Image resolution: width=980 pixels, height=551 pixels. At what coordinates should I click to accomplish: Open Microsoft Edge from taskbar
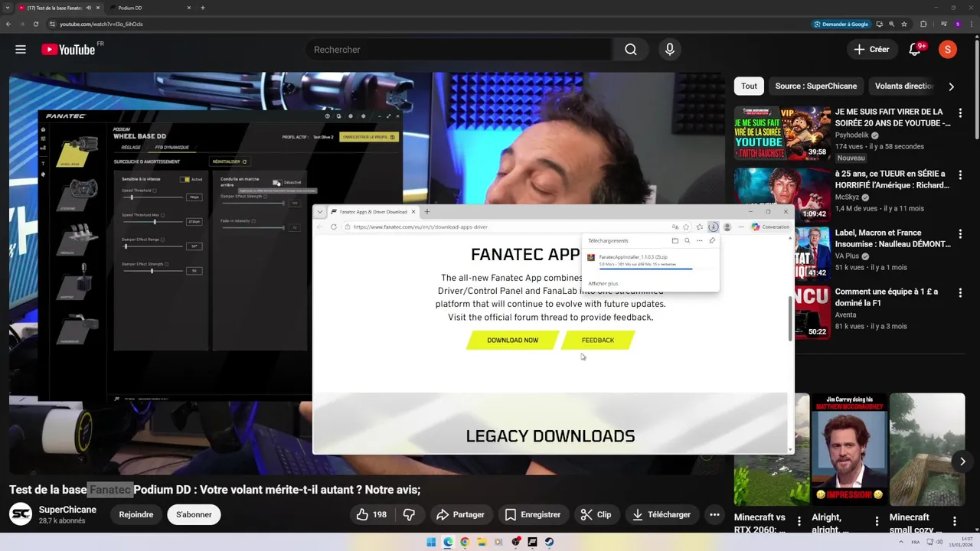pyautogui.click(x=448, y=542)
